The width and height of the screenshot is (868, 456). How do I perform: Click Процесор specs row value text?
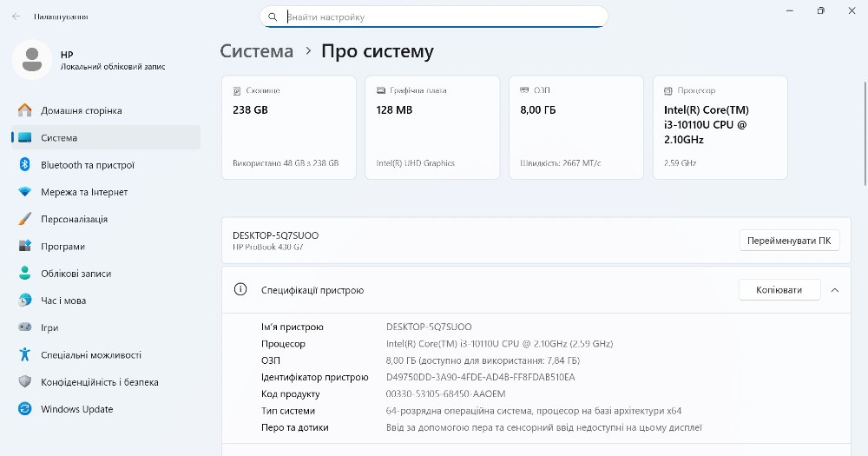(499, 344)
